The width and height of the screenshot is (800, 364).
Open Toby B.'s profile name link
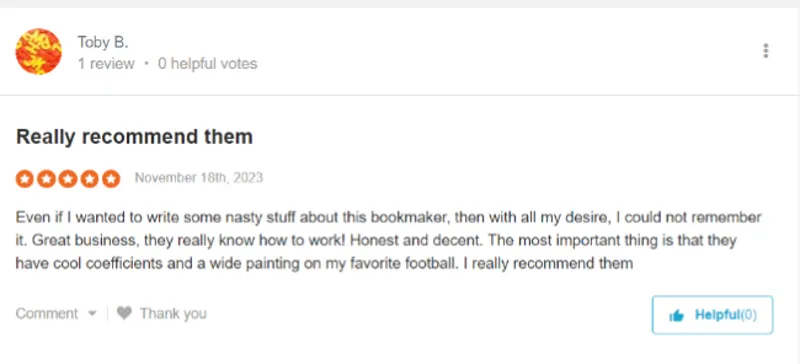click(103, 42)
